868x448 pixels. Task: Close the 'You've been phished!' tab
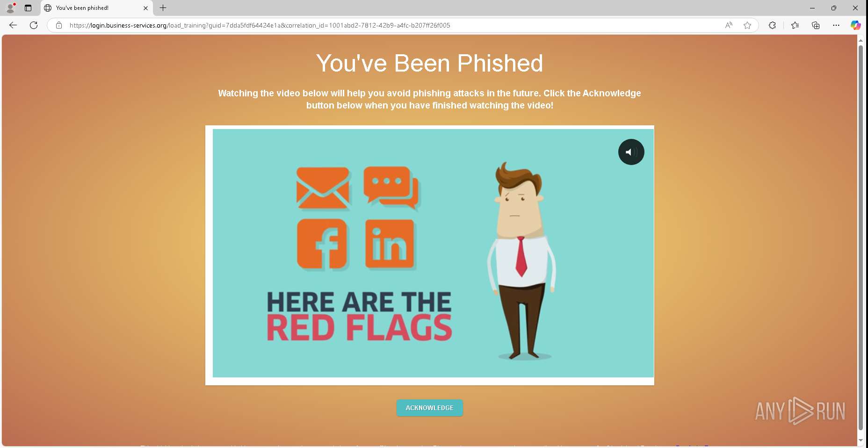tap(145, 8)
